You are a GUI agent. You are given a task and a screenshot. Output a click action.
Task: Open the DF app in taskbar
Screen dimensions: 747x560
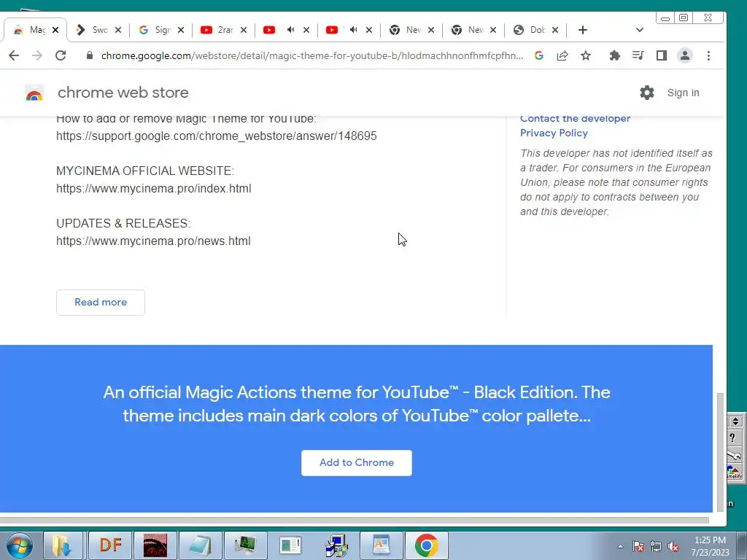coord(110,545)
